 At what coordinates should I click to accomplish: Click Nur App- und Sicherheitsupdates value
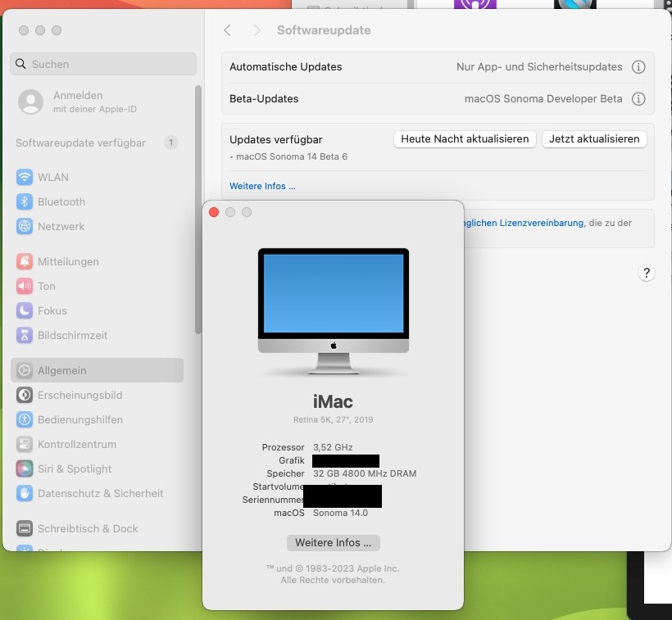[x=539, y=67]
